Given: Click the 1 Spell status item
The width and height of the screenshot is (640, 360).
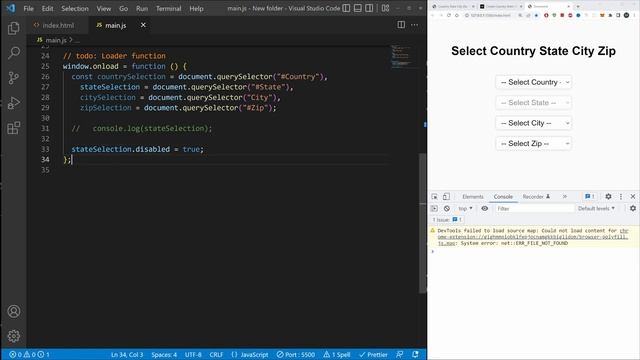Looking at the screenshot, I should 337,354.
